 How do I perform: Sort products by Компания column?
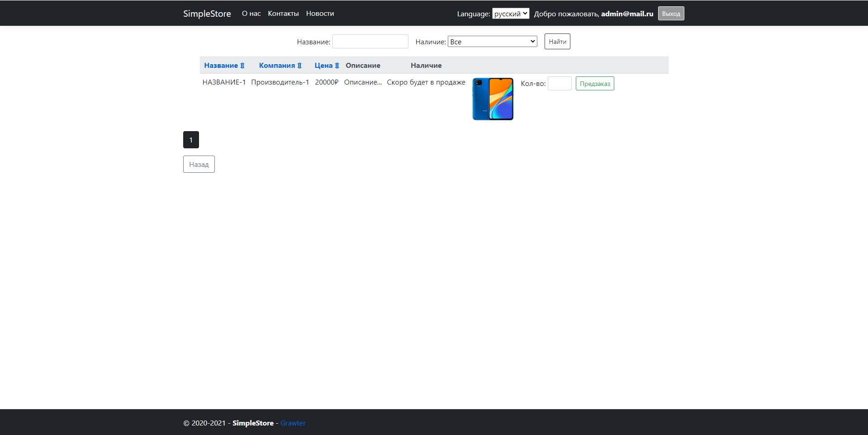280,65
